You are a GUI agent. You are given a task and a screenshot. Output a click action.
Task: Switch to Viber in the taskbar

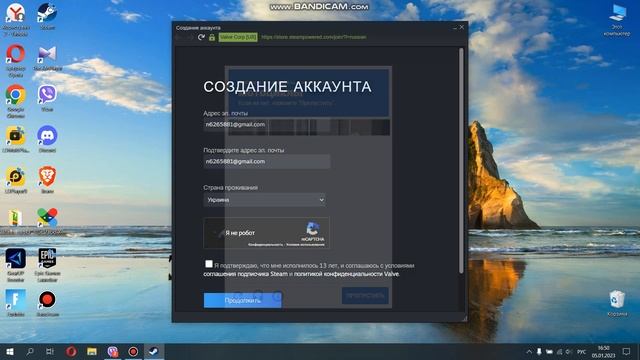pyautogui.click(x=113, y=351)
